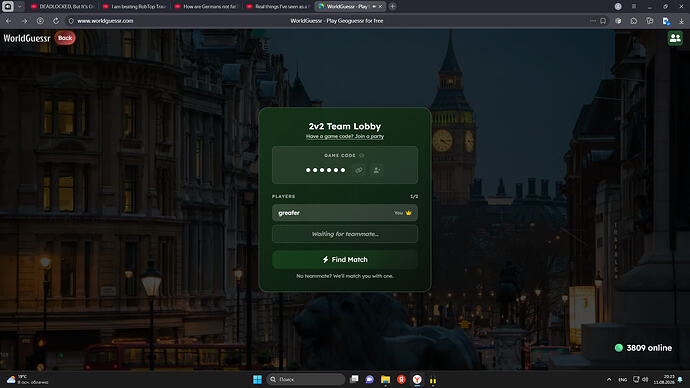Open the browser profile avatar

click(x=618, y=7)
